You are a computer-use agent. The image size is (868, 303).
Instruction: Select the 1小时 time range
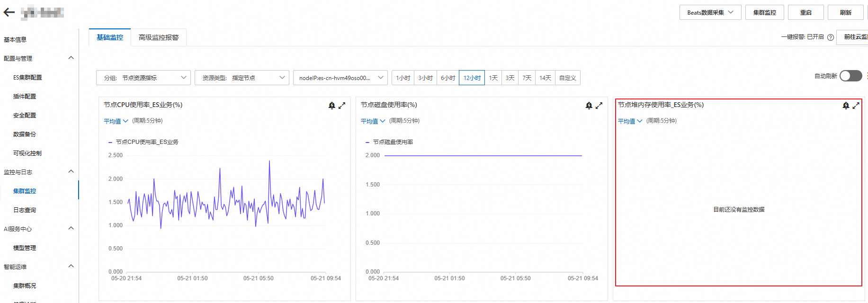click(403, 78)
